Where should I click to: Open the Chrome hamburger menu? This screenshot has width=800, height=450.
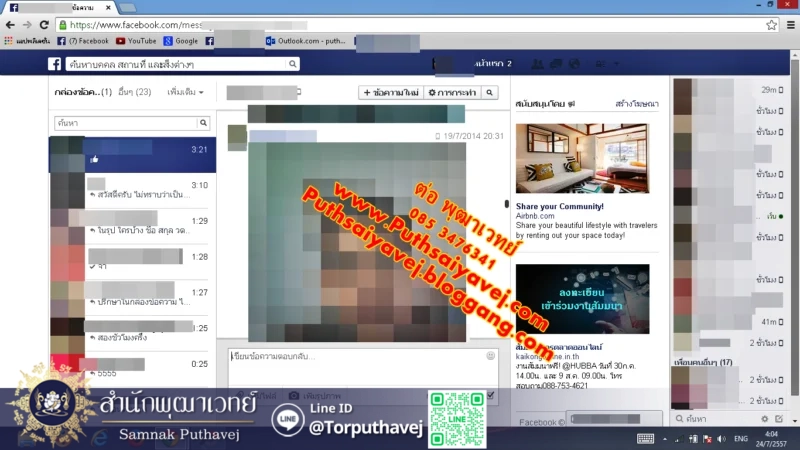(789, 24)
